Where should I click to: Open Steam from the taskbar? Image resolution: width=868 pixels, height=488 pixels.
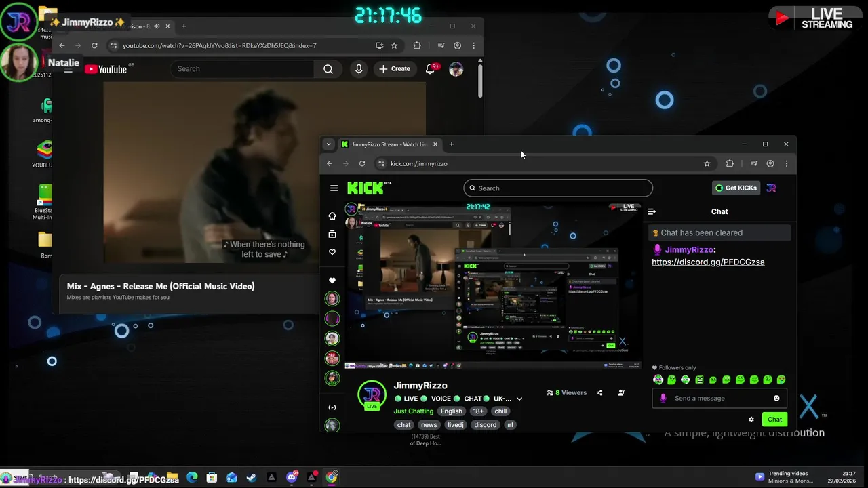click(252, 477)
